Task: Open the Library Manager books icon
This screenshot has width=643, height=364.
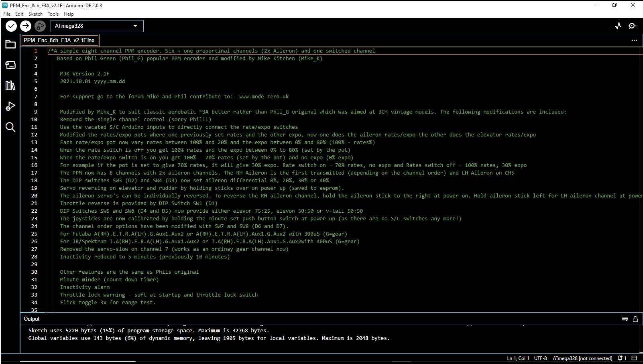Action: pos(10,85)
